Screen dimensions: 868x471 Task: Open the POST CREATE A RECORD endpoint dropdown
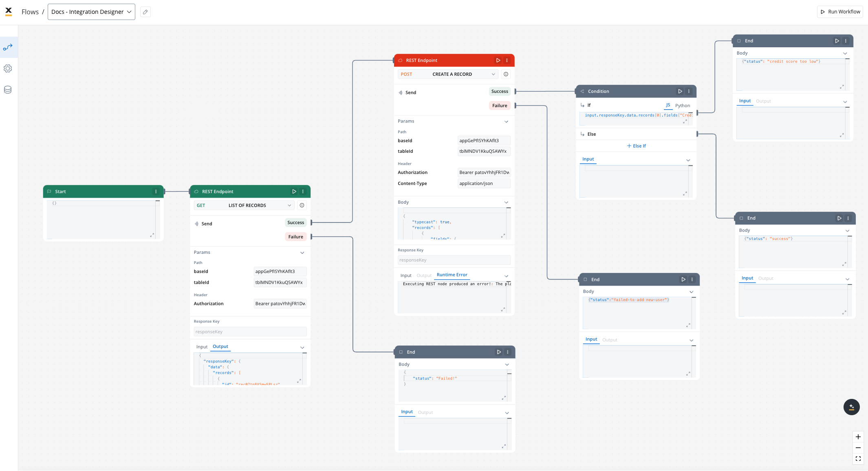(448, 74)
